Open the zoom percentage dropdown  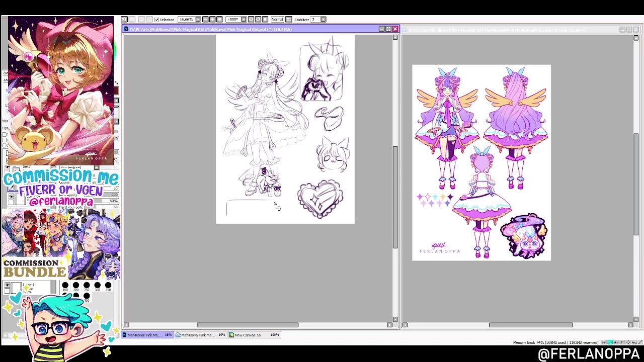click(199, 20)
